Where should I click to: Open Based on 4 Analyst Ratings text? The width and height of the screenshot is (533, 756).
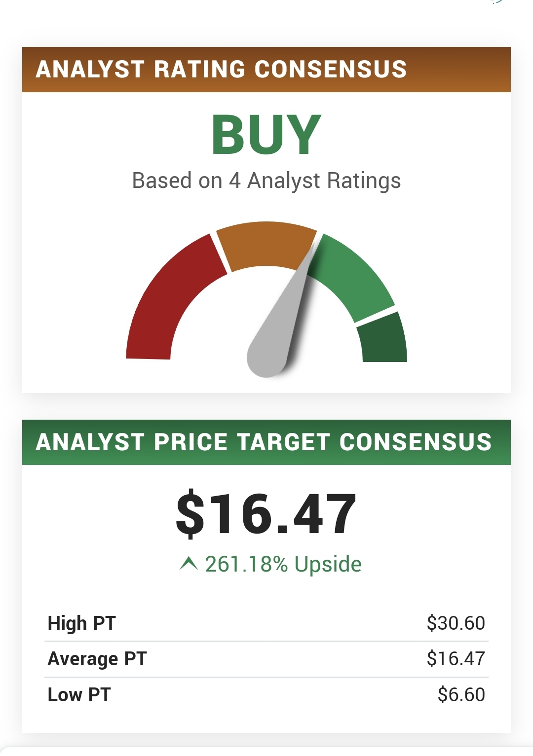266,180
